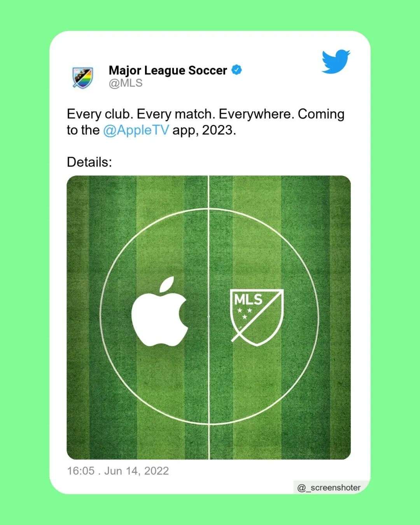The image size is (420, 525).
Task: Click the blue verified checkmark badge
Action: [237, 70]
